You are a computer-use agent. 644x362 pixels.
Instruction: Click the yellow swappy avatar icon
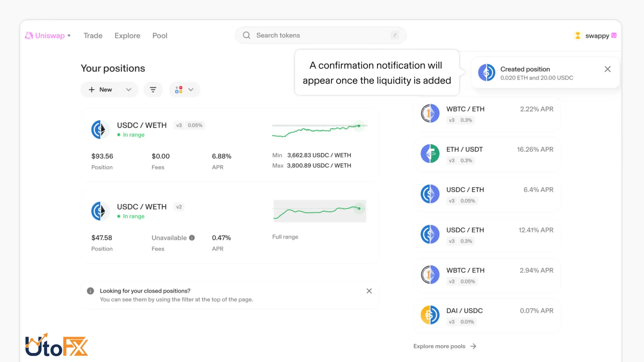pyautogui.click(x=578, y=36)
